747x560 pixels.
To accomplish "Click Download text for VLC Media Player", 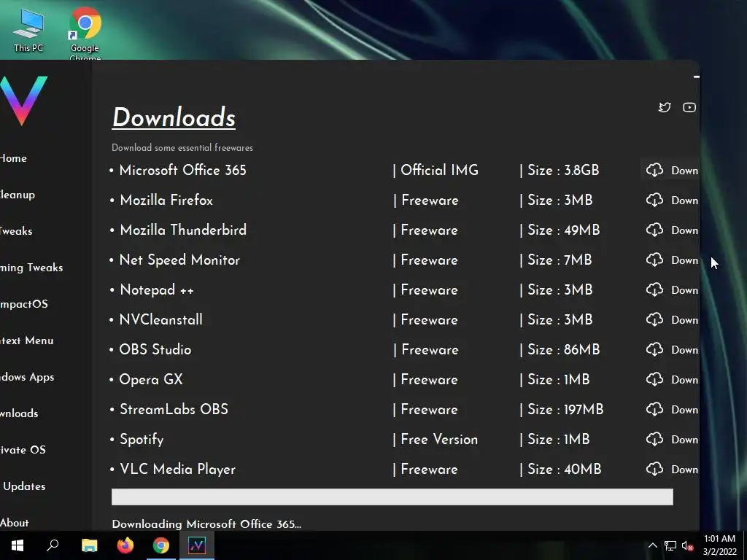I will tap(684, 470).
